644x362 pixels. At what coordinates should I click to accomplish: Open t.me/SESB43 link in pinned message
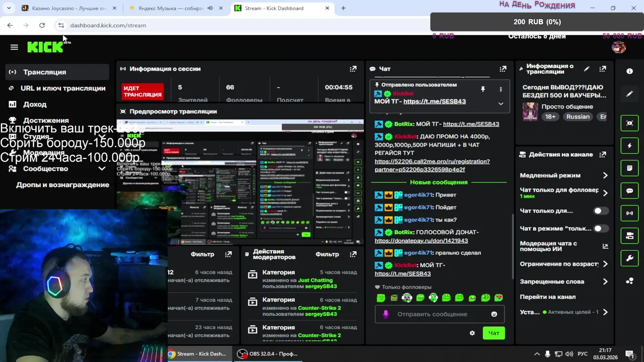pos(435,101)
